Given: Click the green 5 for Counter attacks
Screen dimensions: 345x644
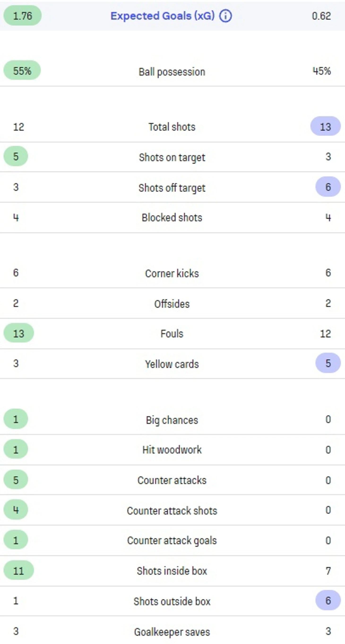Looking at the screenshot, I should pyautogui.click(x=16, y=480).
